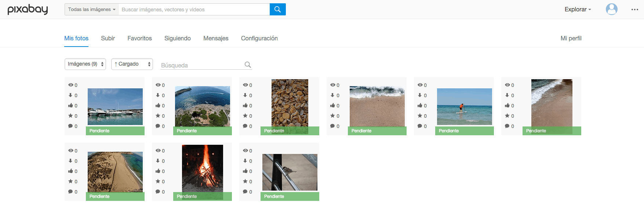Screen dimensions: 644x206
Task: Click the Mi perfil link
Action: (571, 38)
